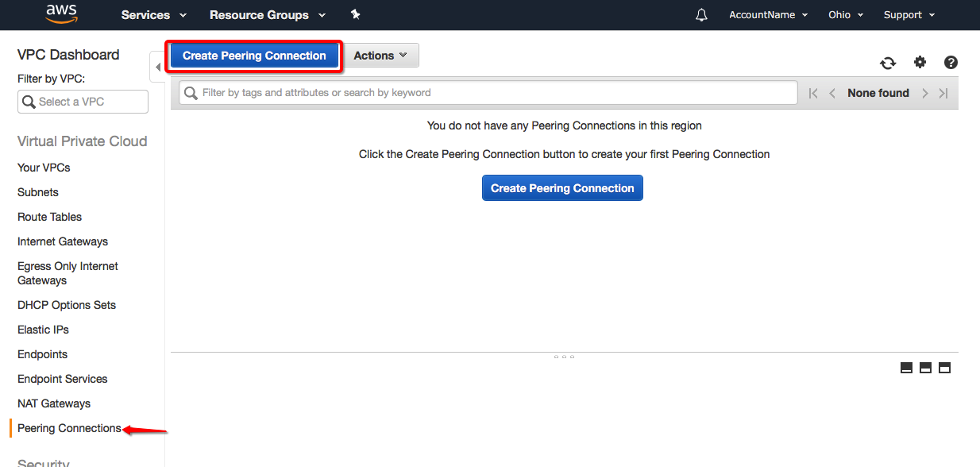Click the pin shortcut icon in navbar
Image resolution: width=980 pixels, height=467 pixels.
pos(355,14)
